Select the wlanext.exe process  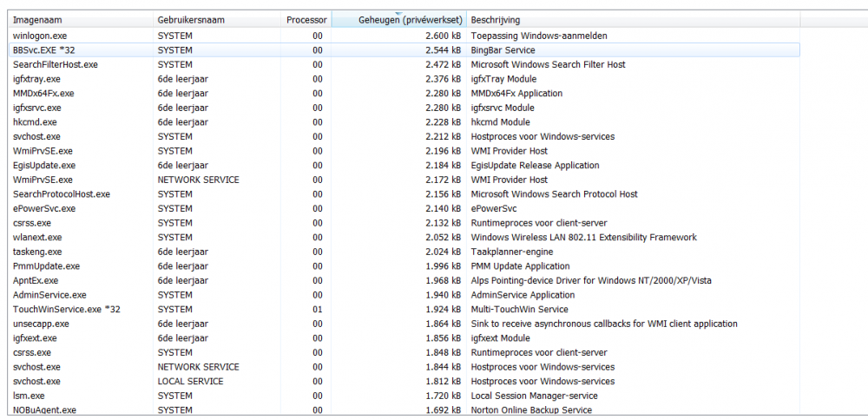coord(37,238)
